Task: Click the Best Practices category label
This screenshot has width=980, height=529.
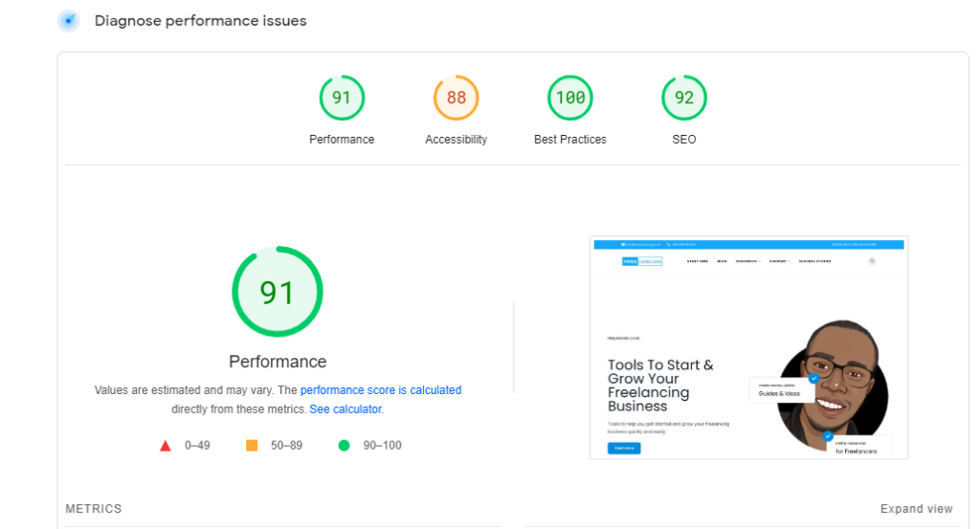Action: click(x=570, y=140)
